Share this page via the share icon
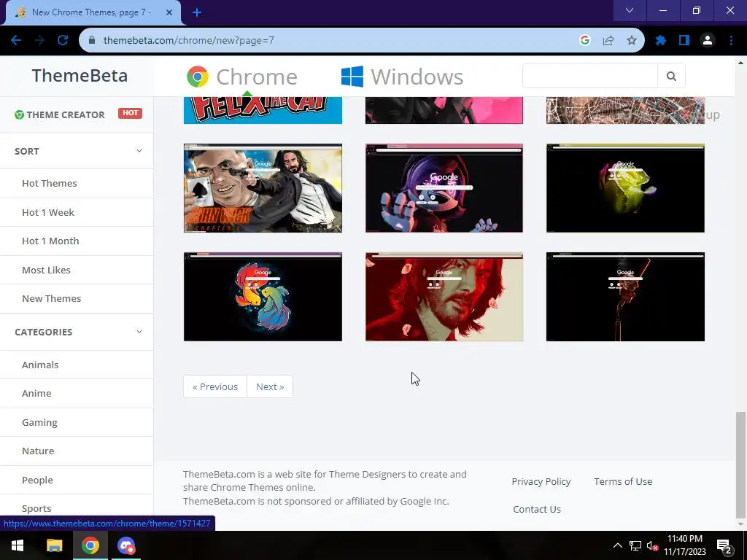Screen dimensions: 747x560 [608, 41]
